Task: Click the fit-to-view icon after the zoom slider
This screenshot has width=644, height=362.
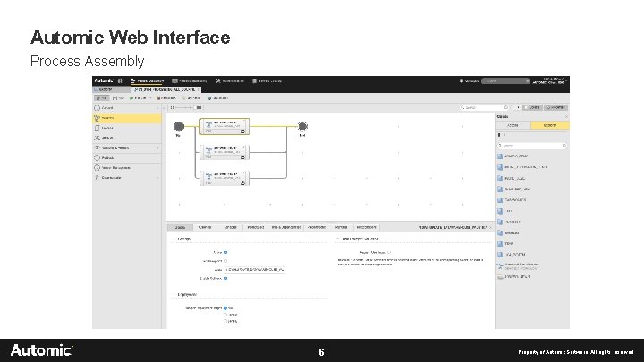Action: [199, 107]
